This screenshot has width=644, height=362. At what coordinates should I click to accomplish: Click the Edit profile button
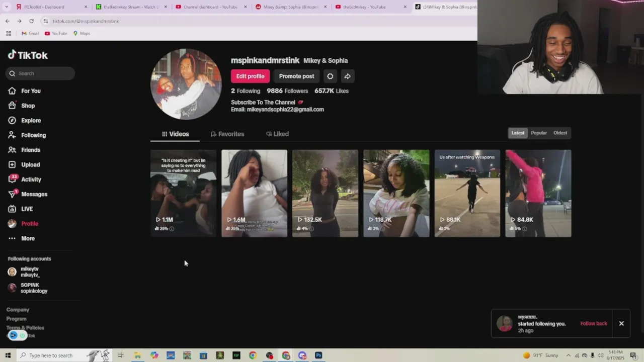250,76
